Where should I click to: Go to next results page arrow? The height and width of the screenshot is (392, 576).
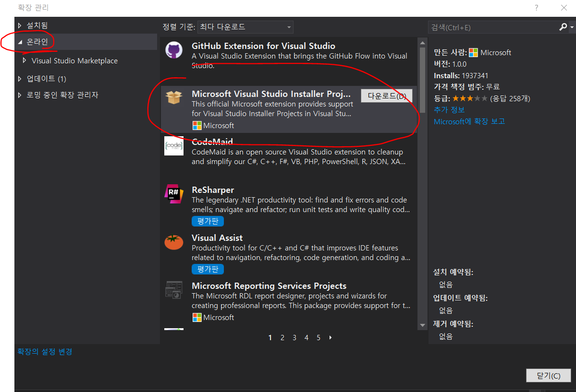click(331, 338)
